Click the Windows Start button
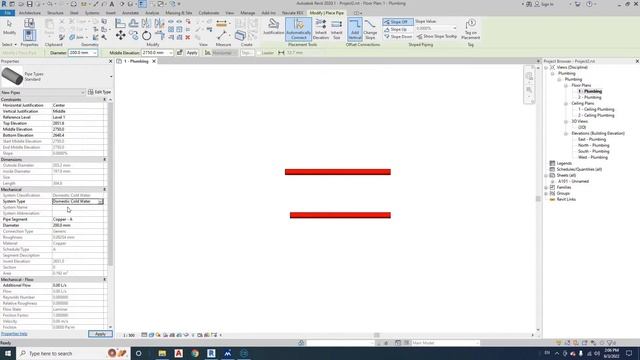 (8, 353)
